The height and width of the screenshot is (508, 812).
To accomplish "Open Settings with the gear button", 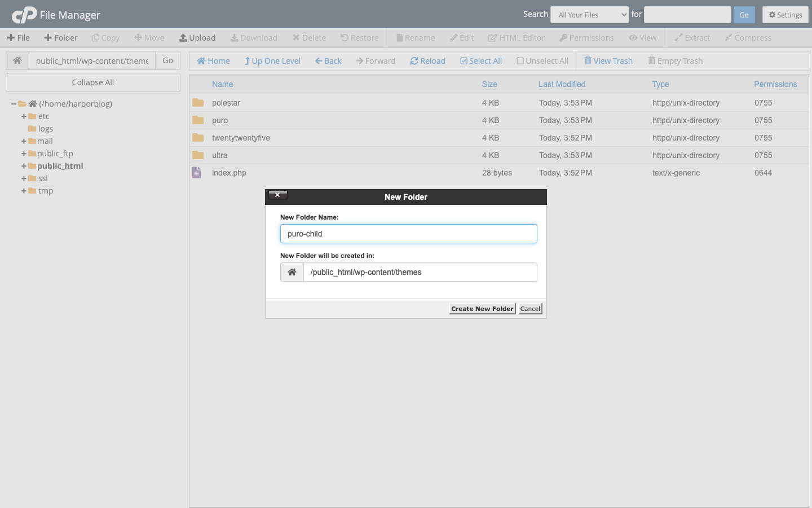I will [785, 15].
